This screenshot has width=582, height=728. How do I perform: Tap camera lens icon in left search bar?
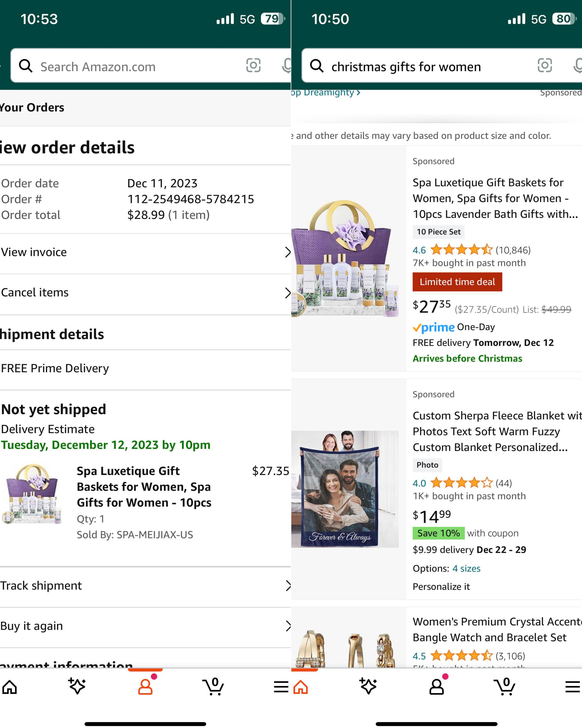point(253,66)
